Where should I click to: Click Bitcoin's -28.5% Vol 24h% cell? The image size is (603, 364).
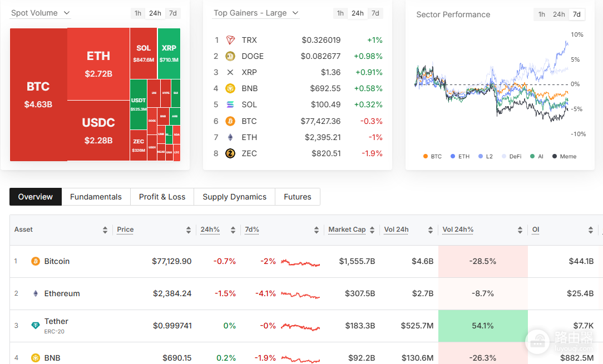click(483, 261)
